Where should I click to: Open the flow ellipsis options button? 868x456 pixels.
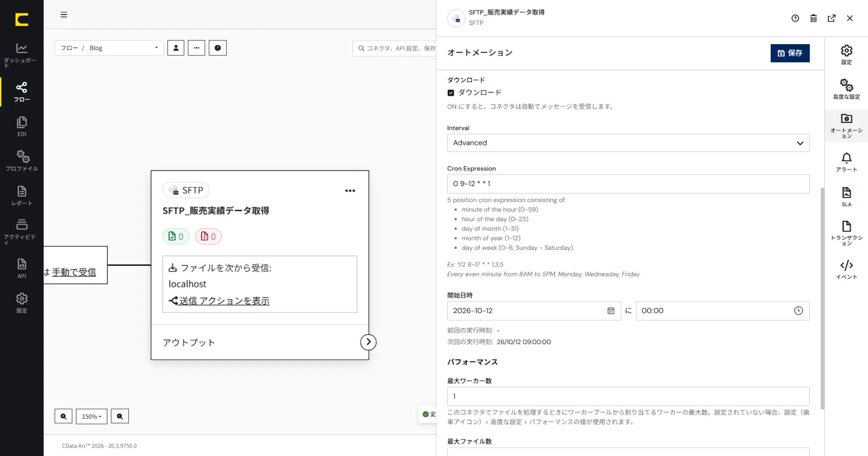point(197,48)
